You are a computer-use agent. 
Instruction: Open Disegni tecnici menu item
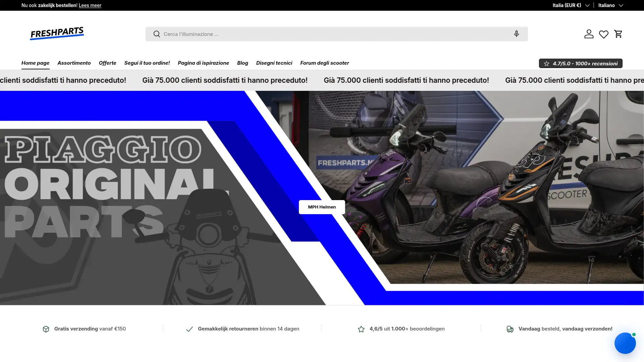(x=274, y=63)
